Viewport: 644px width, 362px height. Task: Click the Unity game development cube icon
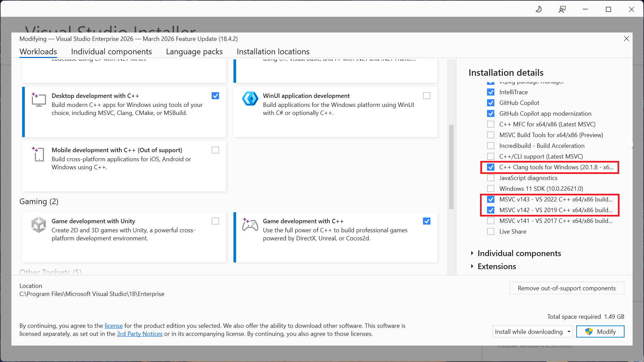[x=39, y=225]
